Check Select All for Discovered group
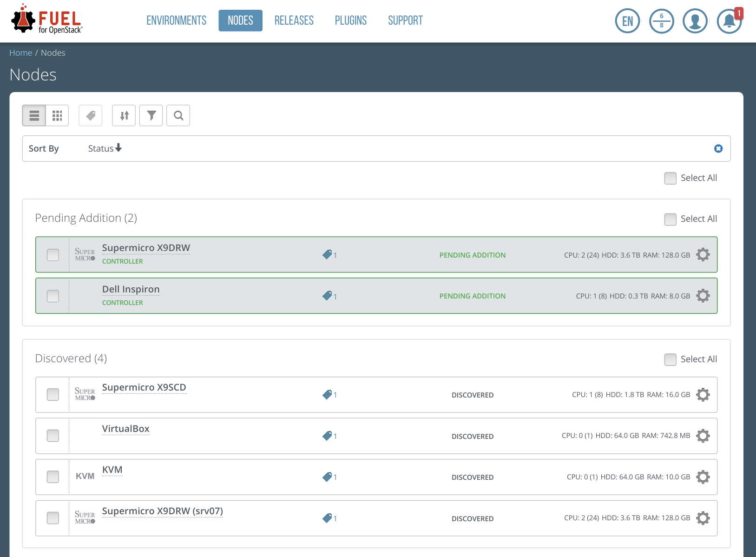This screenshot has width=756, height=557. 670,359
